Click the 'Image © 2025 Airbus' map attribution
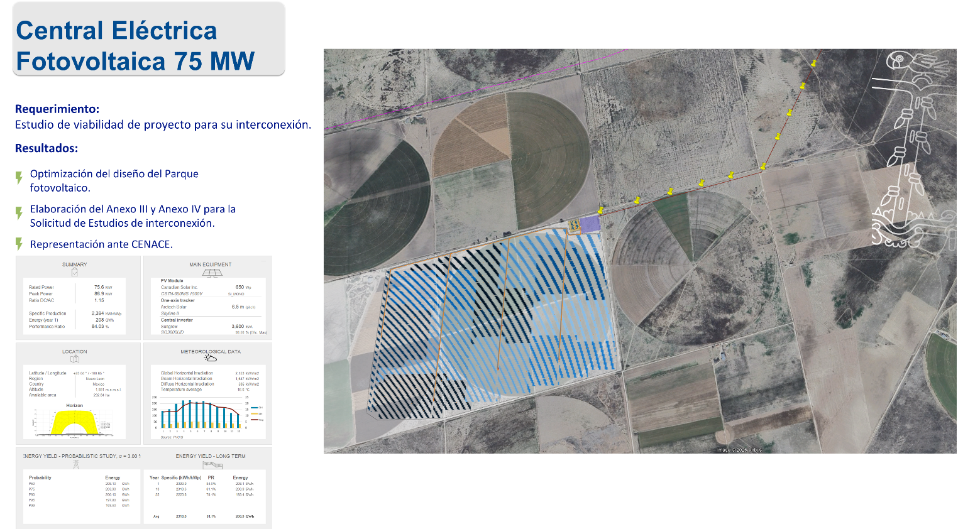This screenshot has height=529, width=980. coord(740,450)
